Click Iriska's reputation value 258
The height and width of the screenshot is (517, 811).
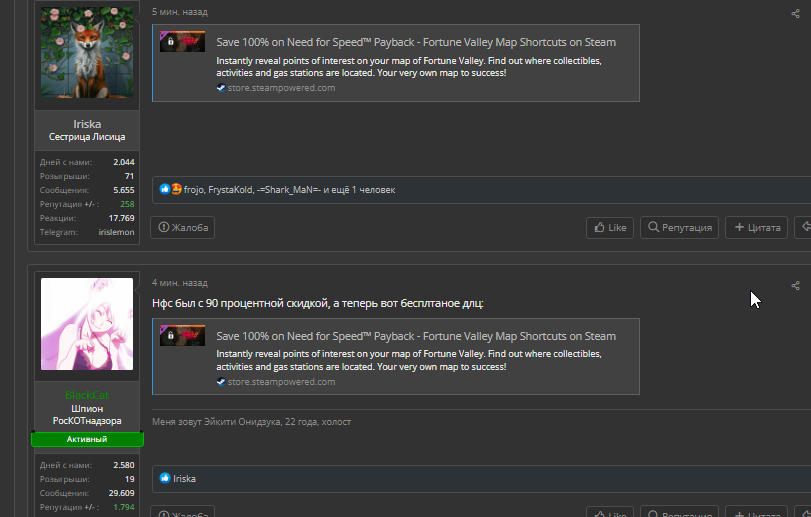click(x=127, y=204)
